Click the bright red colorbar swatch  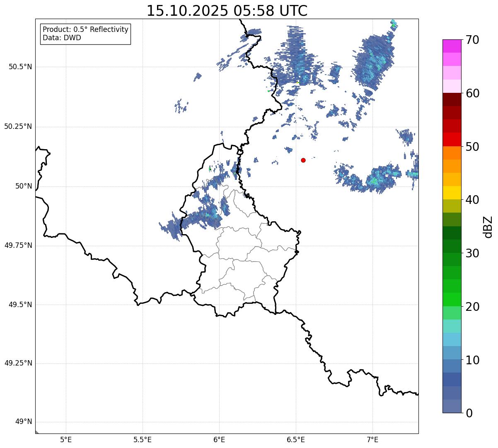[452, 139]
